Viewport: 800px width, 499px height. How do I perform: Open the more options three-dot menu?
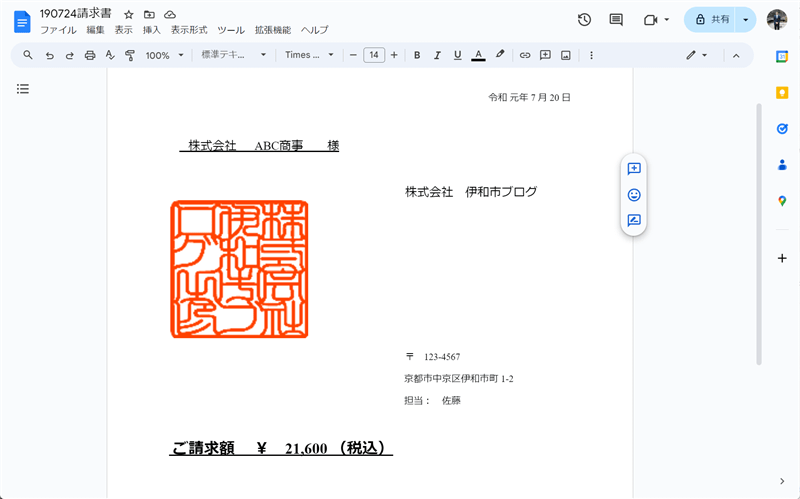591,55
